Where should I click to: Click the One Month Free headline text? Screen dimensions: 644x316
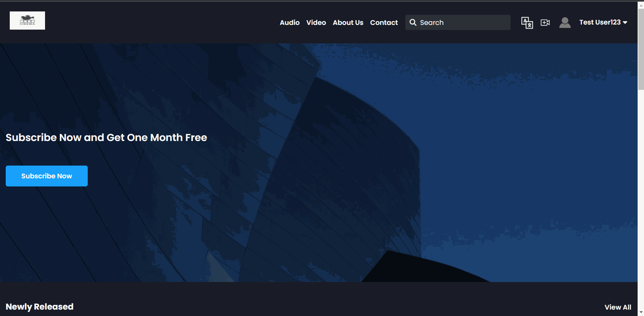point(106,138)
